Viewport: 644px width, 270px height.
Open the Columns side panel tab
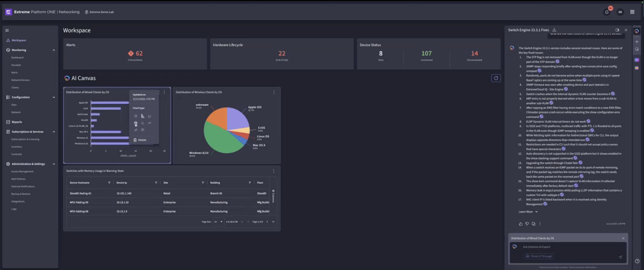tap(273, 196)
